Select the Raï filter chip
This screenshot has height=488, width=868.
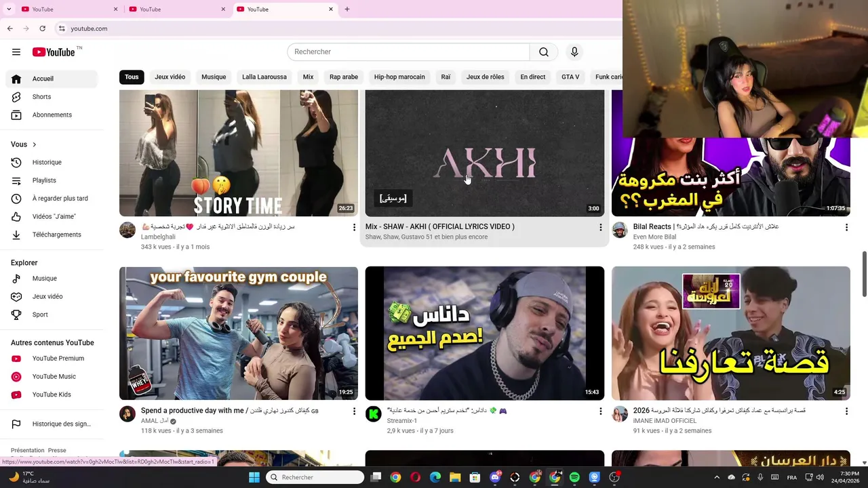pos(446,77)
